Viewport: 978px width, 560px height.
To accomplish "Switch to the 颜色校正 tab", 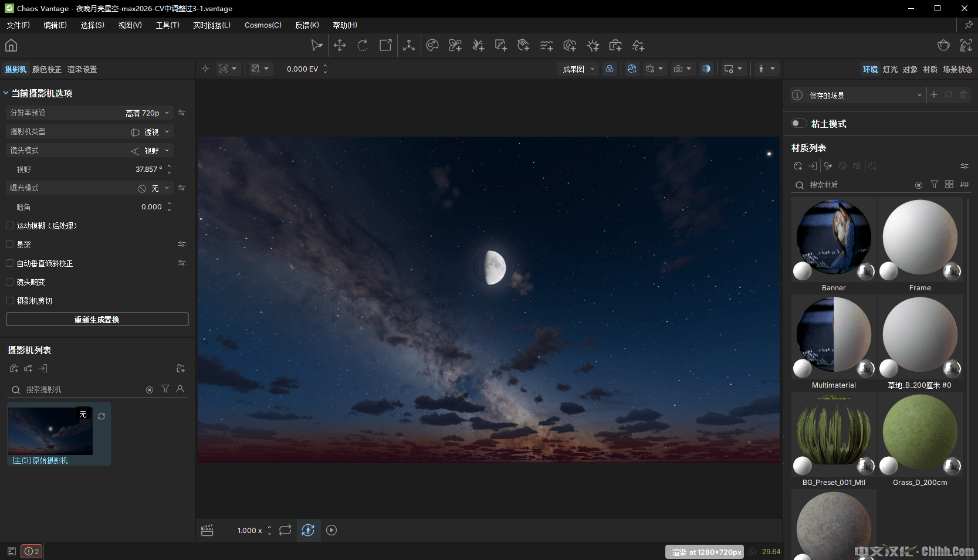I will pos(47,69).
